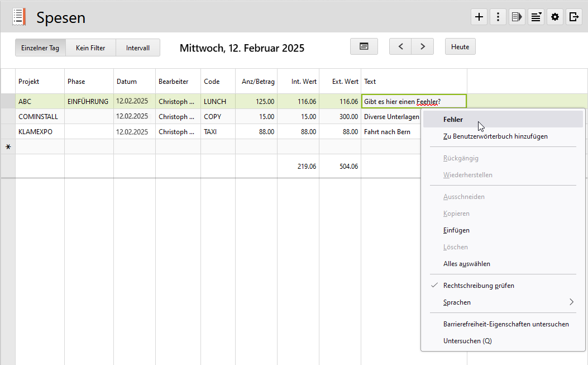Click the document with arrow icon
The height and width of the screenshot is (365, 588).
(x=517, y=17)
